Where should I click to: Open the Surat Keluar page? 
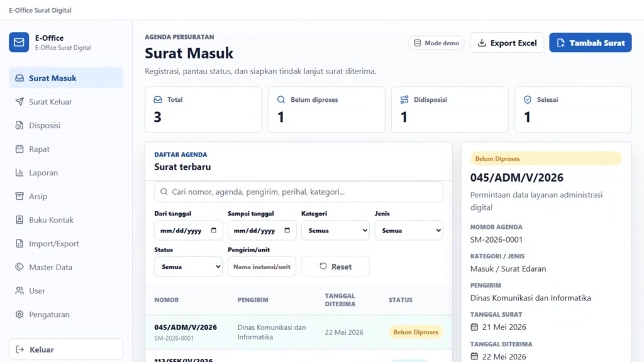(65, 102)
